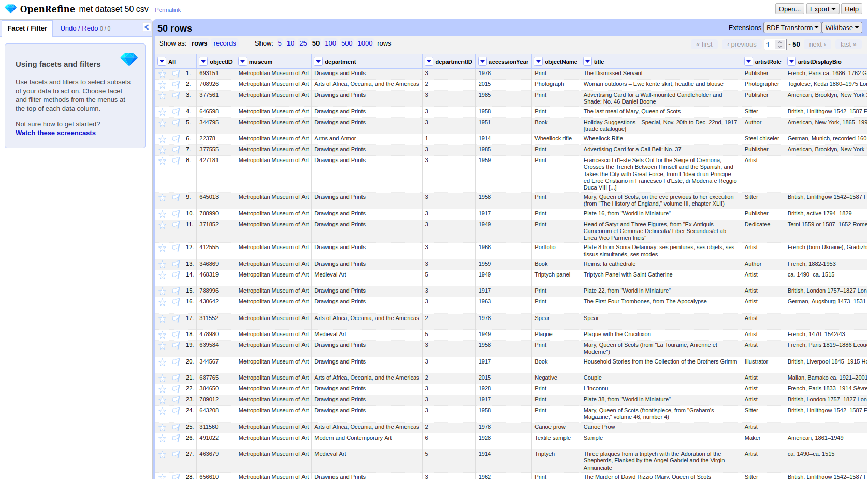The image size is (868, 479).
Task: Flag row 11 with objectID 371852
Action: 176,225
